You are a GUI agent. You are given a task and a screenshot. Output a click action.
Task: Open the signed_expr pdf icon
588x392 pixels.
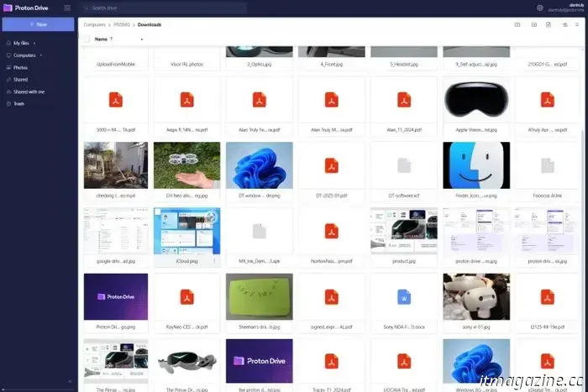pyautogui.click(x=332, y=297)
